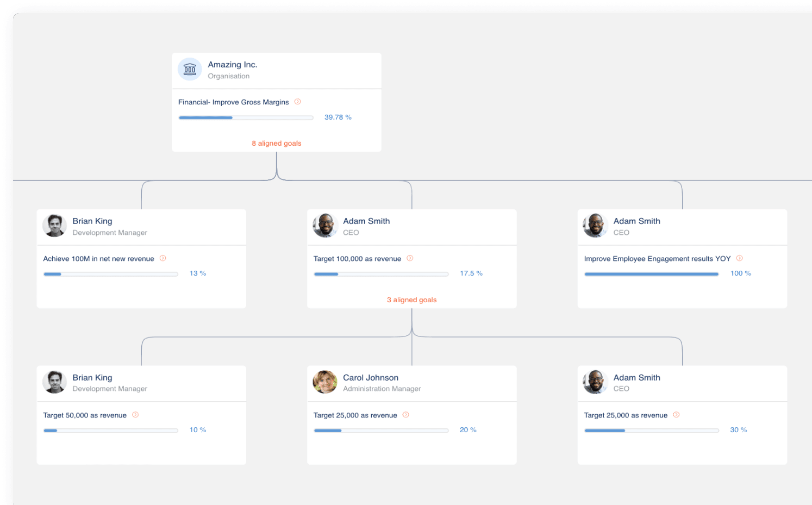
Task: Click progress bar for Target 100,000 as revenue
Action: tap(381, 274)
